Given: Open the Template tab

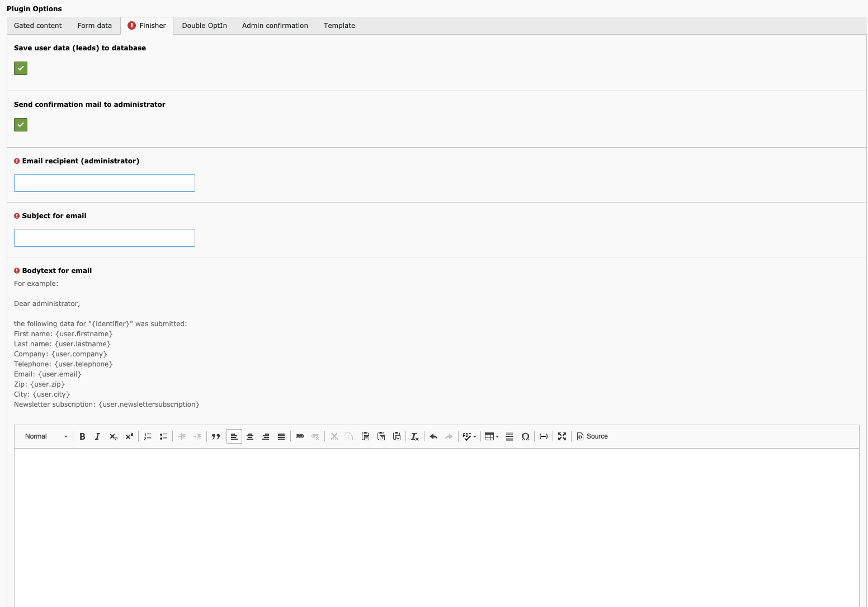Looking at the screenshot, I should coord(339,26).
